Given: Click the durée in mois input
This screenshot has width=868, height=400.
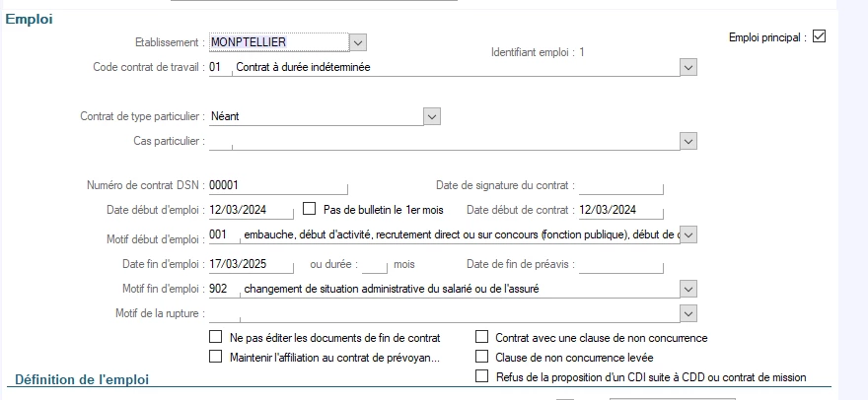Looking at the screenshot, I should click(374, 264).
